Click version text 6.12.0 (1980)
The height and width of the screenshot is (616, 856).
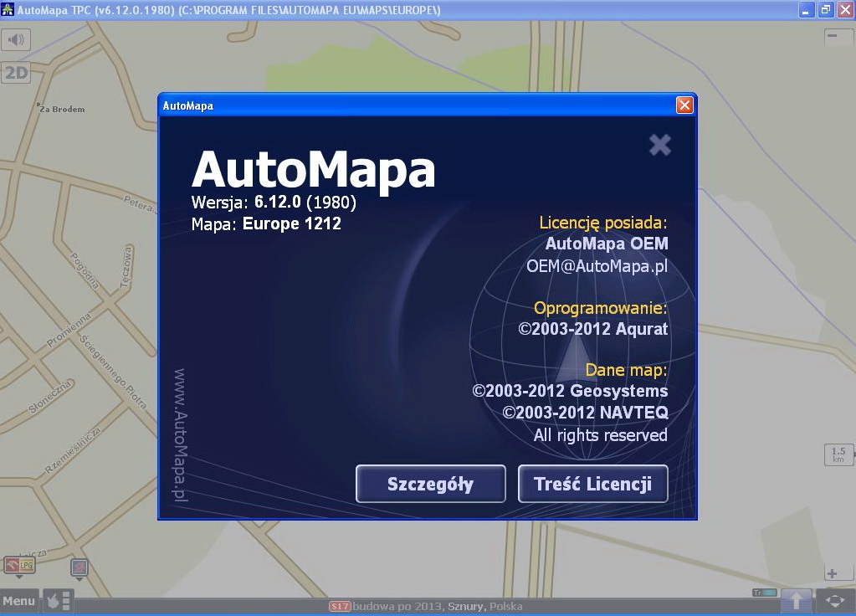click(305, 202)
